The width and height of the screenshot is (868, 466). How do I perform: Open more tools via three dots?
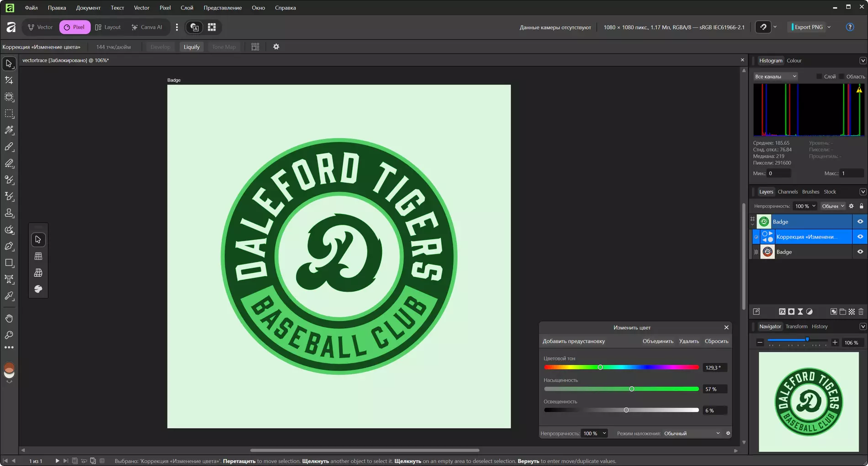tap(9, 348)
